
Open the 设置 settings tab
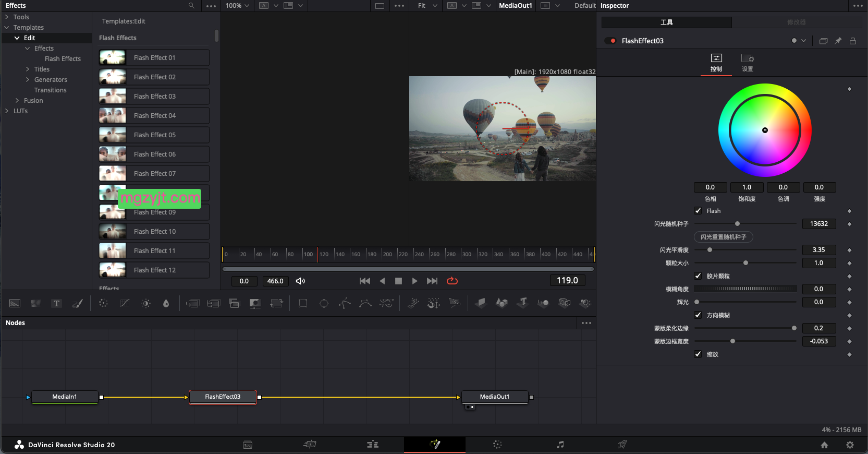tap(748, 63)
